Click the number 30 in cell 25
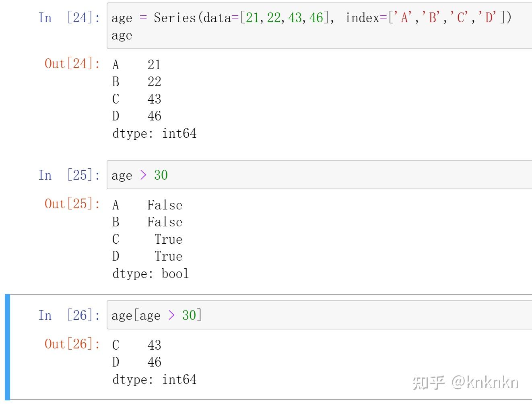This screenshot has width=532, height=404. point(161,175)
